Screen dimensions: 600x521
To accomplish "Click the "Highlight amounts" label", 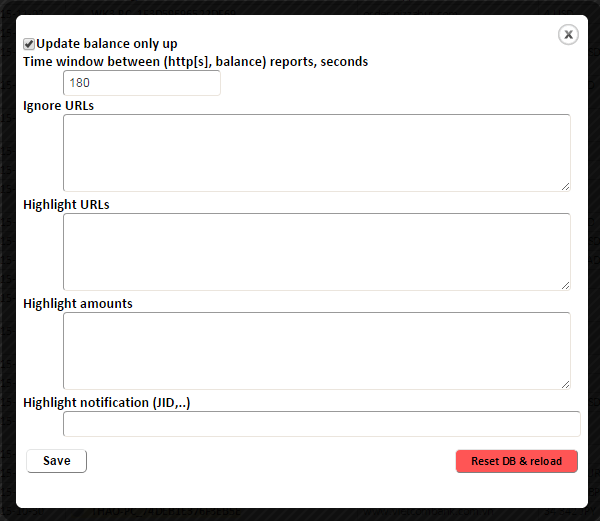I will coord(78,303).
